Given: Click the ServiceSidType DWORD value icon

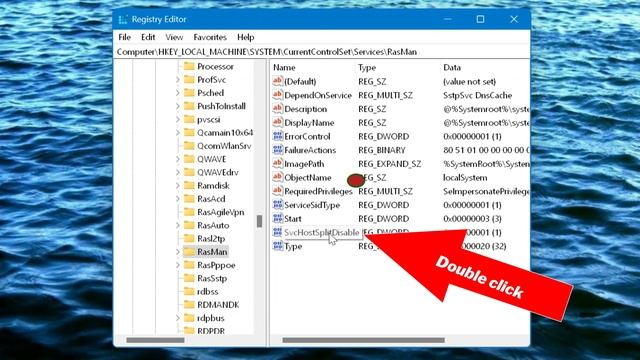Looking at the screenshot, I should point(278,205).
